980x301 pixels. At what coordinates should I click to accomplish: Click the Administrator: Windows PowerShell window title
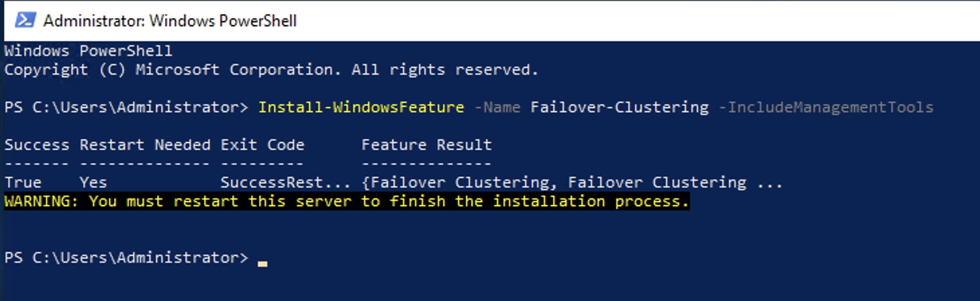pos(170,21)
